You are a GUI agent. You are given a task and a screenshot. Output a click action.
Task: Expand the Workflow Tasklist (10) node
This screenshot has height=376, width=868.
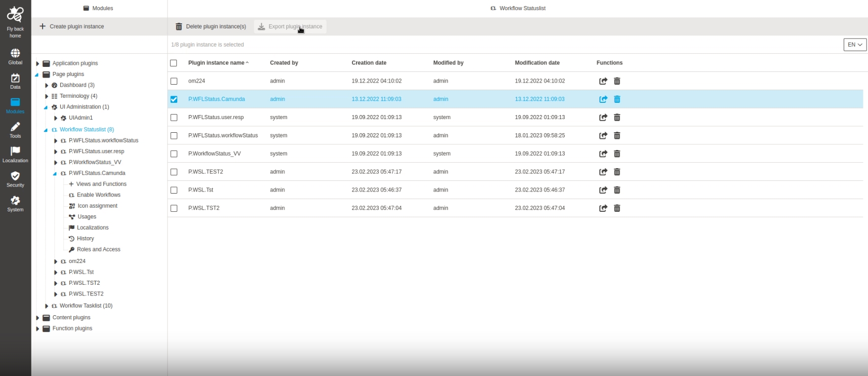tap(47, 306)
